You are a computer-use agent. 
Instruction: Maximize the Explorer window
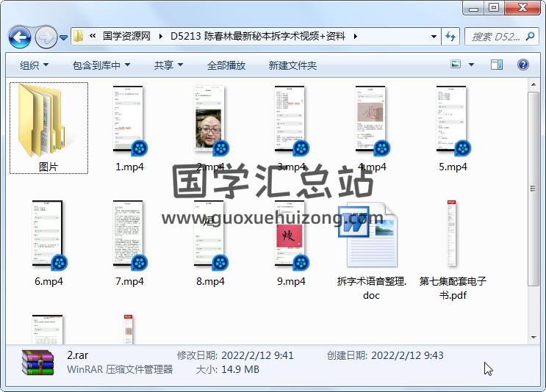[494, 7]
